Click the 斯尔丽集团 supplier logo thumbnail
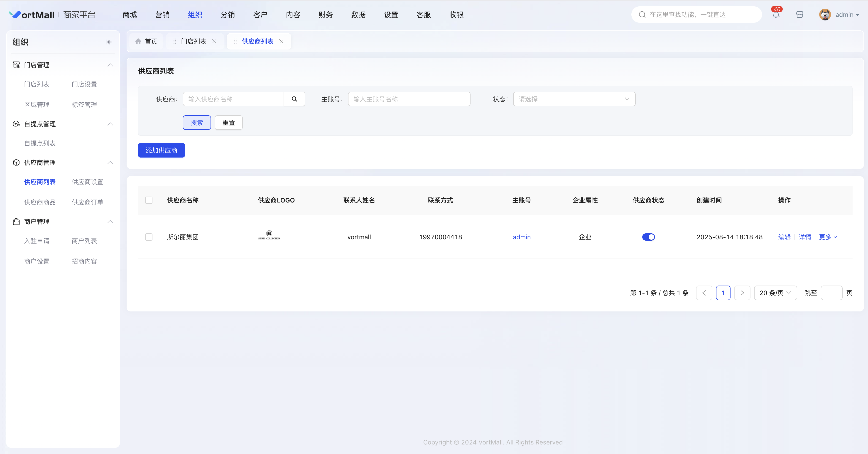The image size is (868, 454). coord(269,235)
